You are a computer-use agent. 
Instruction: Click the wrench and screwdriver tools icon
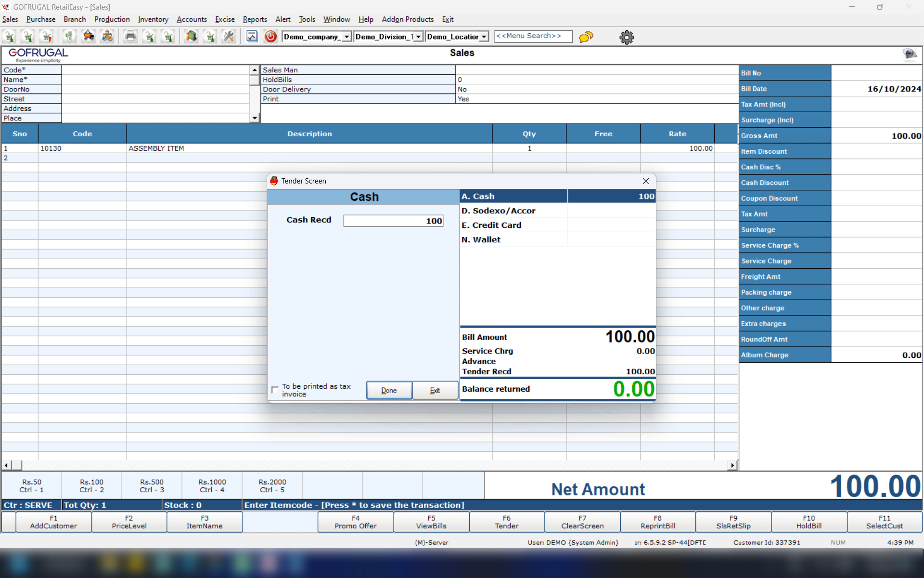pyautogui.click(x=229, y=37)
